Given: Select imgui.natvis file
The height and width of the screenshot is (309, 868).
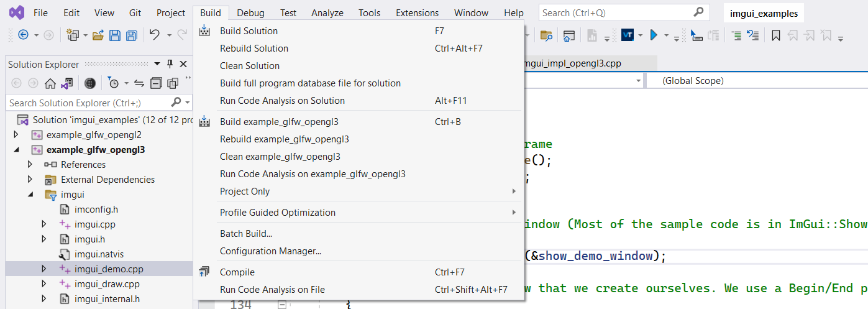Looking at the screenshot, I should point(99,254).
